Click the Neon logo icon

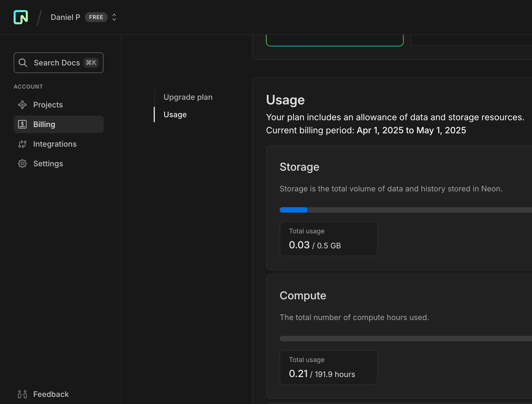(x=21, y=17)
